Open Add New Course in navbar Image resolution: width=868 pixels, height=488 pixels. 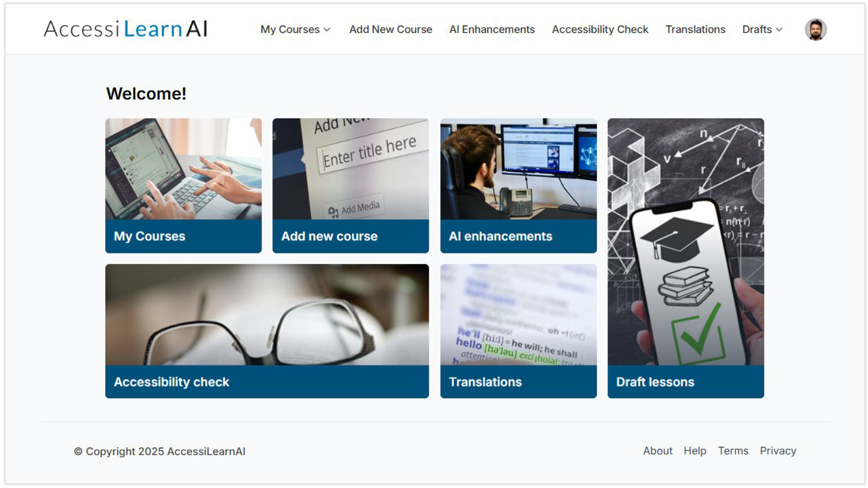click(x=390, y=29)
